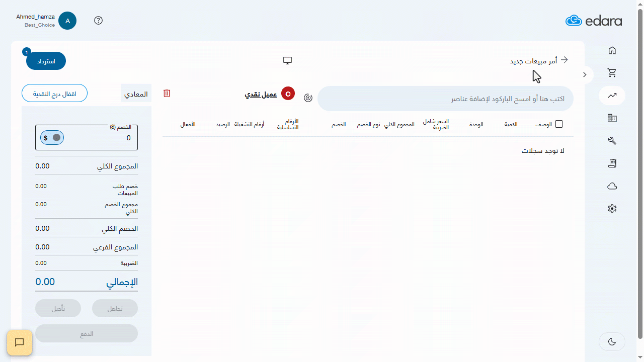Click the monitor display icon
644x362 pixels.
tap(287, 61)
